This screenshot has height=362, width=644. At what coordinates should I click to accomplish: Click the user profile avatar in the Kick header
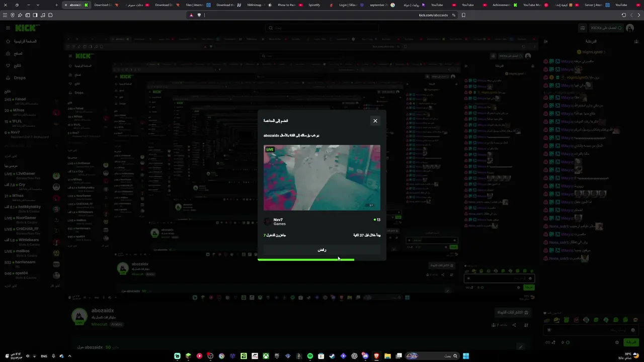click(x=630, y=28)
